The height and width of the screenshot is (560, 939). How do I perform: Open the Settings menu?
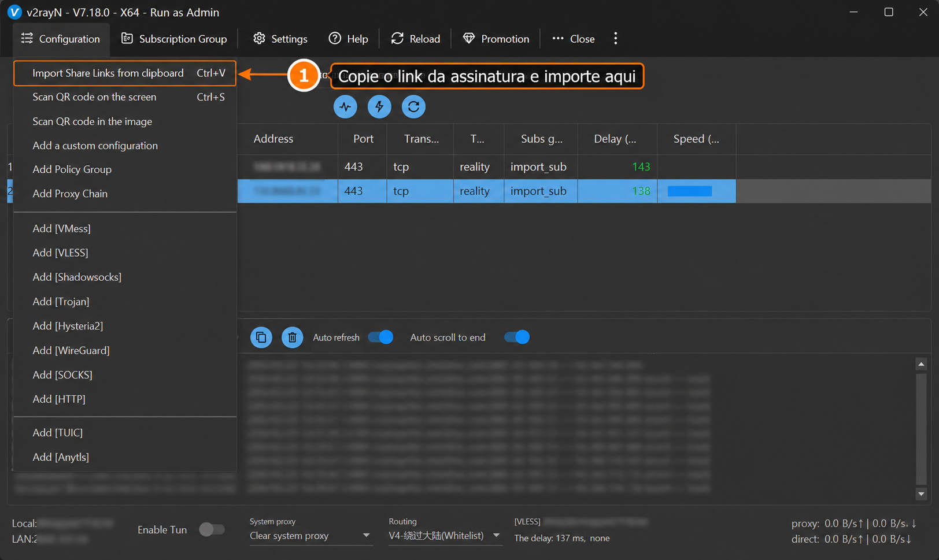point(280,39)
